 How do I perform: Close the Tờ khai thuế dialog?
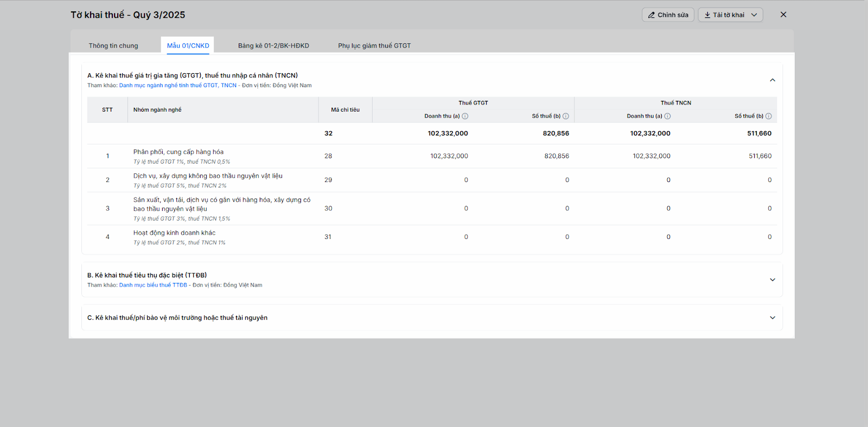783,15
